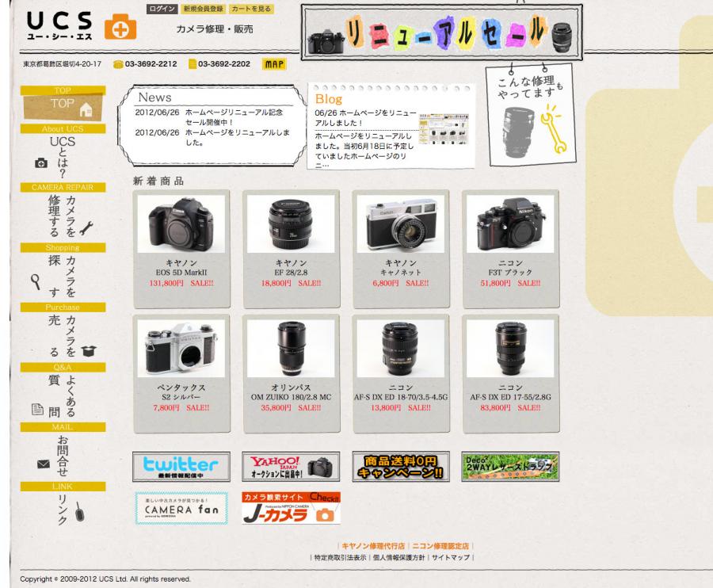Click the 新着商品 heading
This screenshot has width=713, height=588.
click(x=158, y=181)
